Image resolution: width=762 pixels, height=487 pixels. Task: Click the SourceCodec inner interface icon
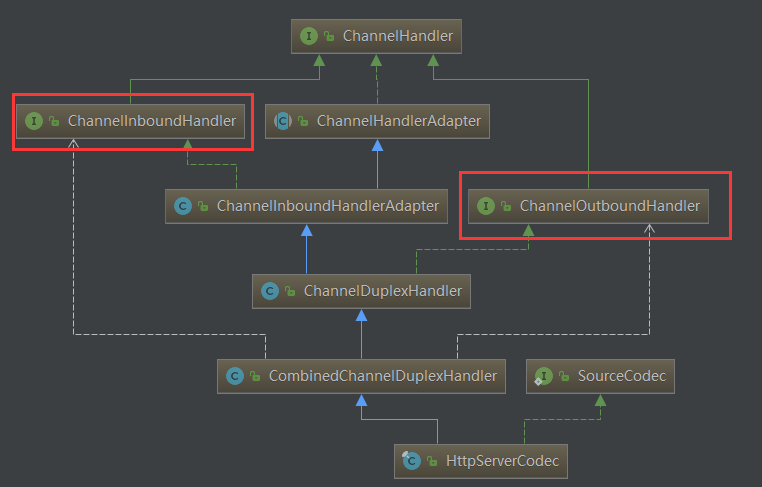[x=543, y=376]
